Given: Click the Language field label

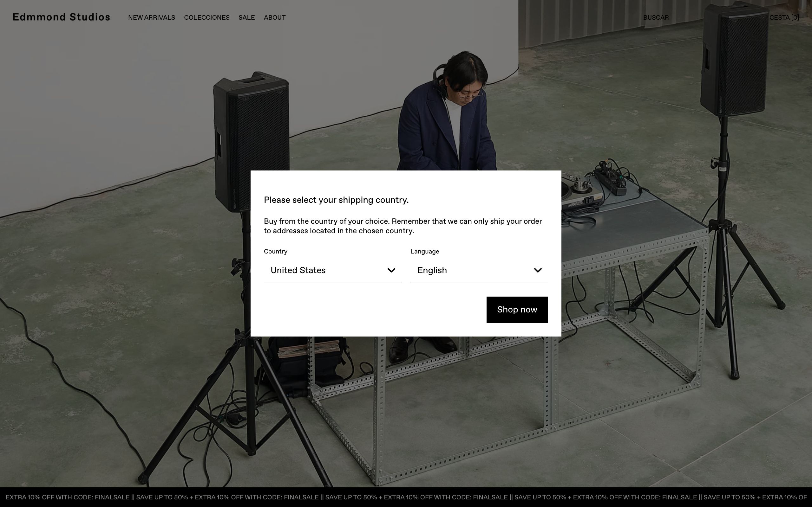Looking at the screenshot, I should (x=424, y=252).
